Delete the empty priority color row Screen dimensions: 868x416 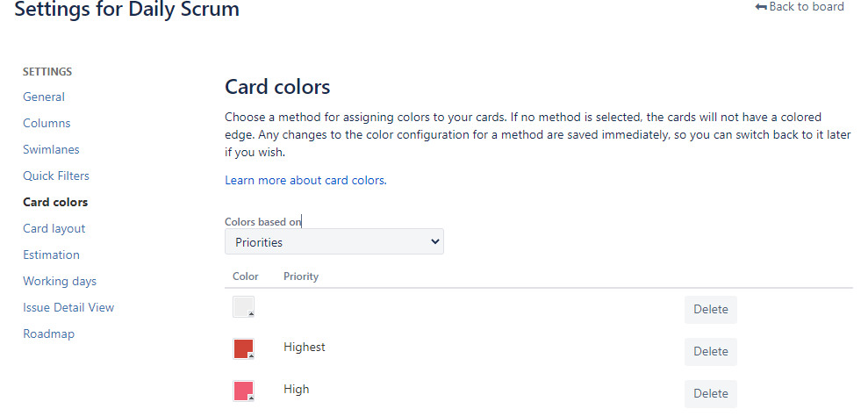point(710,310)
